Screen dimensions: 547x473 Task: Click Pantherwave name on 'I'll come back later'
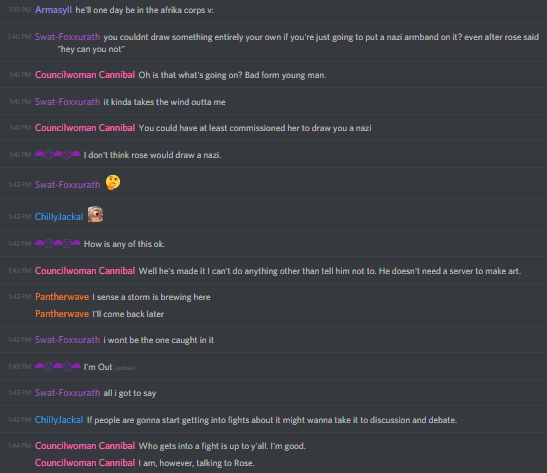click(x=62, y=314)
